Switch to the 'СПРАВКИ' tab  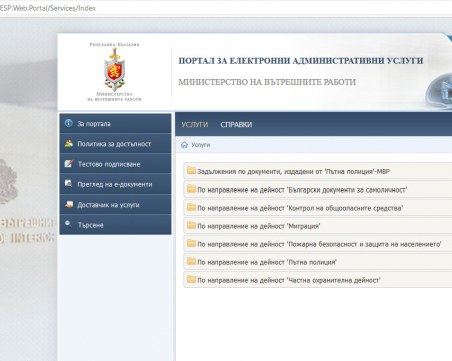[236, 124]
